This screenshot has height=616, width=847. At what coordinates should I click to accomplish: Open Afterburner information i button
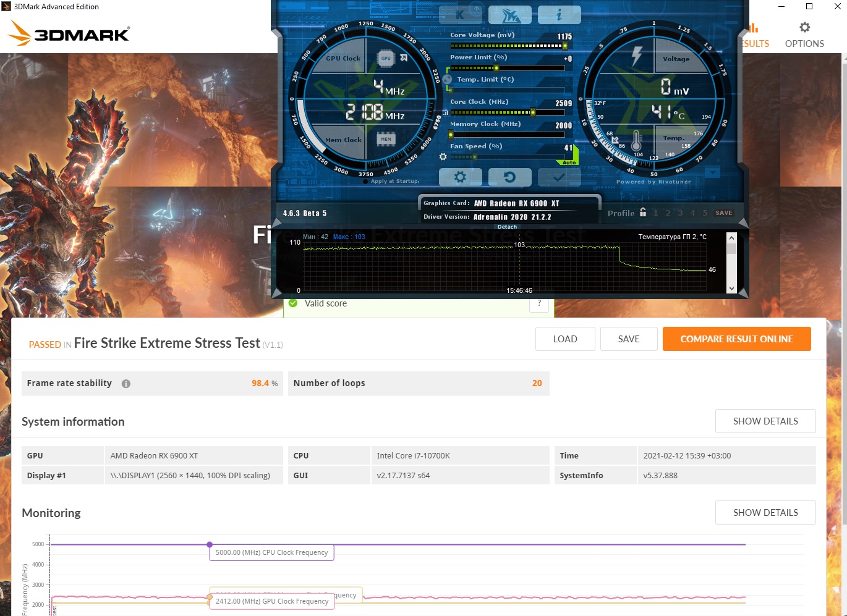coord(560,14)
